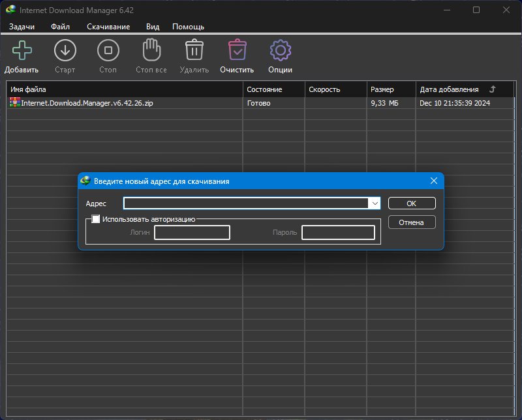Viewport: 522px width, 420px height.
Task: Click the Стоп все hand icon
Action: pos(151,50)
